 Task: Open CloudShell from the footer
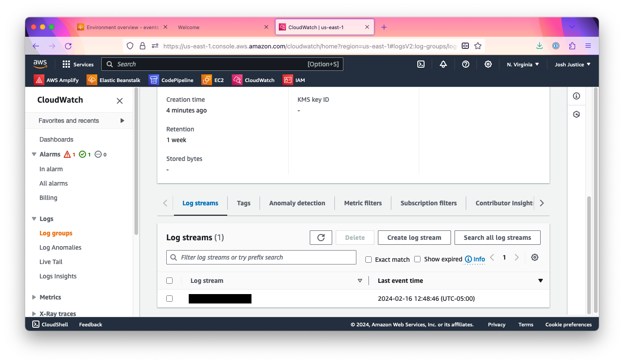[50, 325]
